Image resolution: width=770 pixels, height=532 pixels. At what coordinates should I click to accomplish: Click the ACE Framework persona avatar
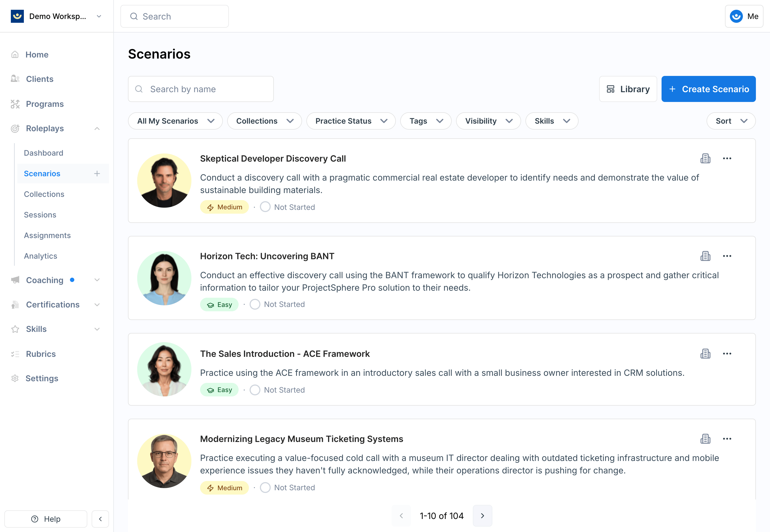tap(164, 369)
